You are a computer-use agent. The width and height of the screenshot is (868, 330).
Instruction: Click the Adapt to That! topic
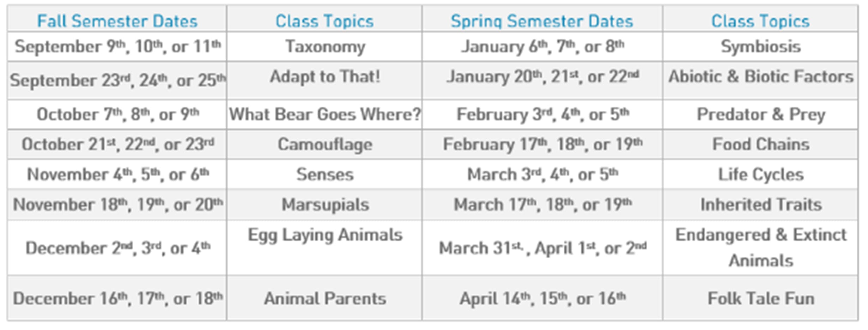(325, 77)
